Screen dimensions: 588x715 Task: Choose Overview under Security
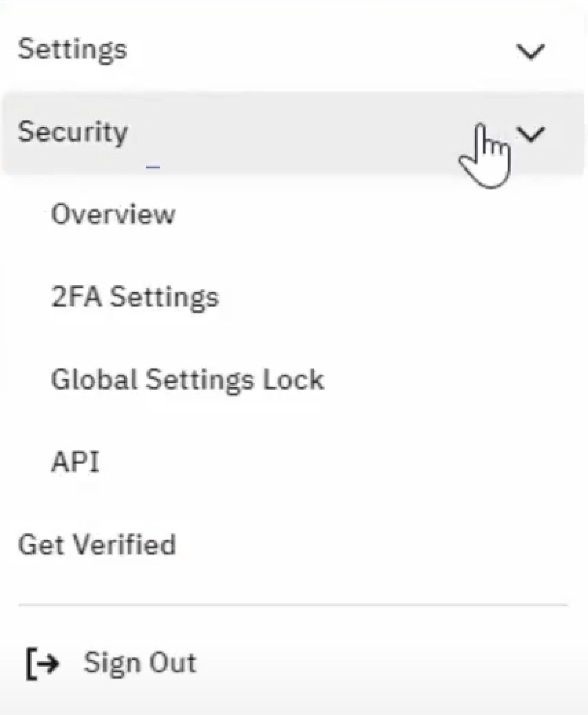[113, 214]
